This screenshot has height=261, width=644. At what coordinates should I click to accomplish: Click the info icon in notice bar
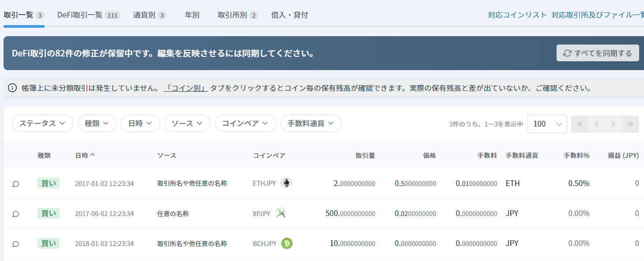(13, 88)
